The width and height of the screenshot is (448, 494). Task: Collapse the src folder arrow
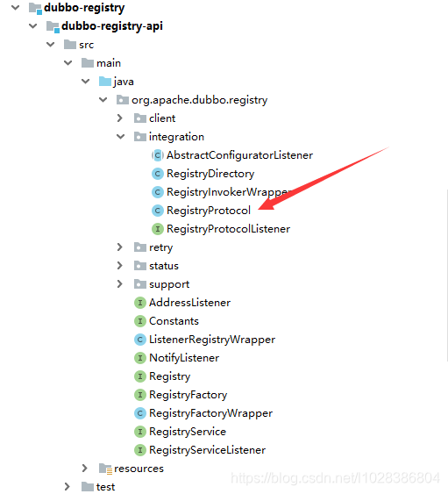click(51, 45)
